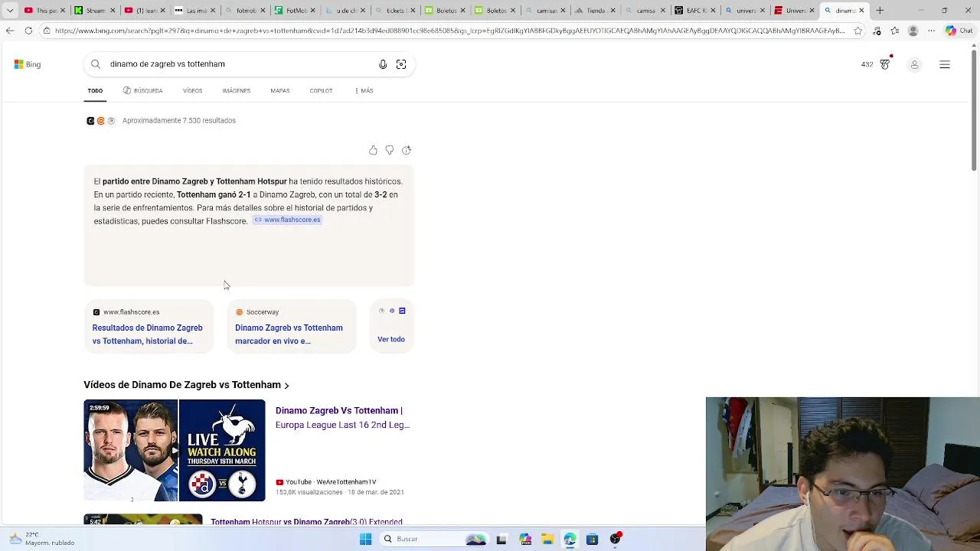Open the tab actions menu arrow

pos(10,11)
